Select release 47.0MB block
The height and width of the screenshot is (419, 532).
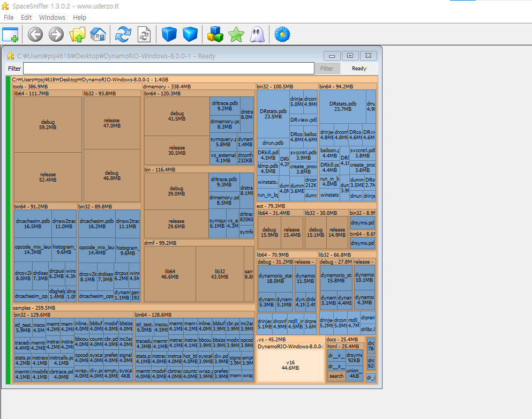tap(112, 123)
